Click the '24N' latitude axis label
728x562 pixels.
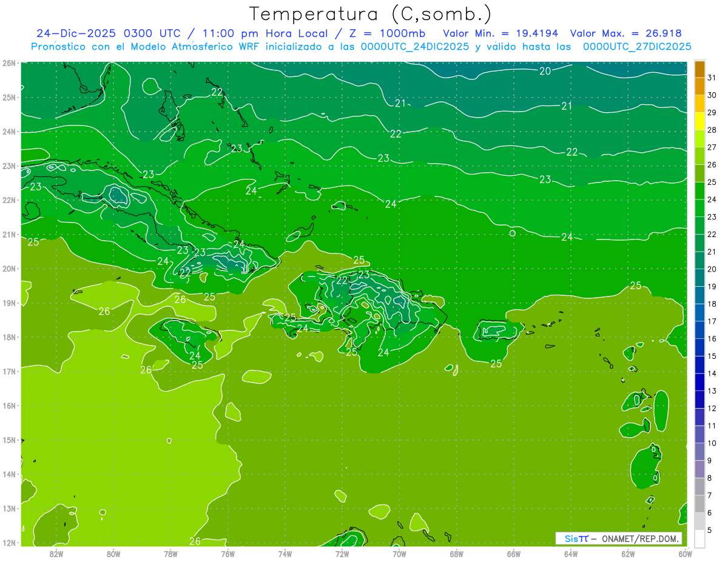(9, 132)
